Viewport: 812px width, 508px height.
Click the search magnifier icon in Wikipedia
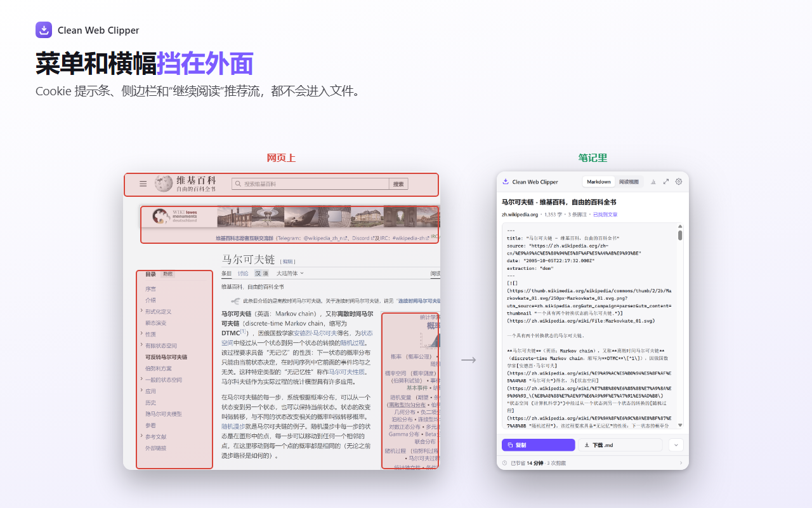pos(238,184)
